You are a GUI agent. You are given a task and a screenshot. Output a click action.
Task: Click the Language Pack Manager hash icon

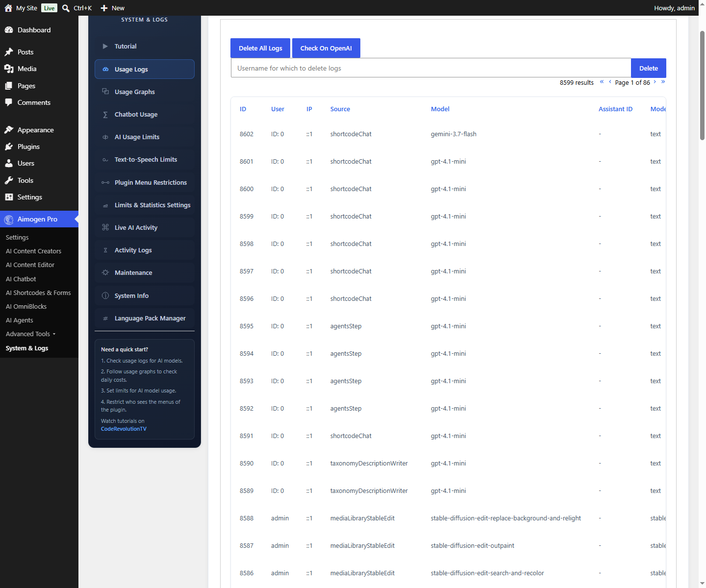click(105, 318)
